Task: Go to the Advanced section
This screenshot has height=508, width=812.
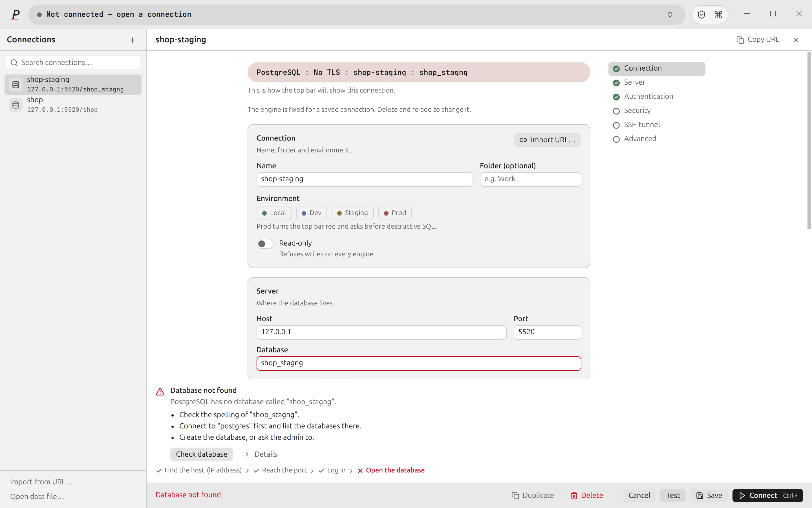Action: (657, 139)
